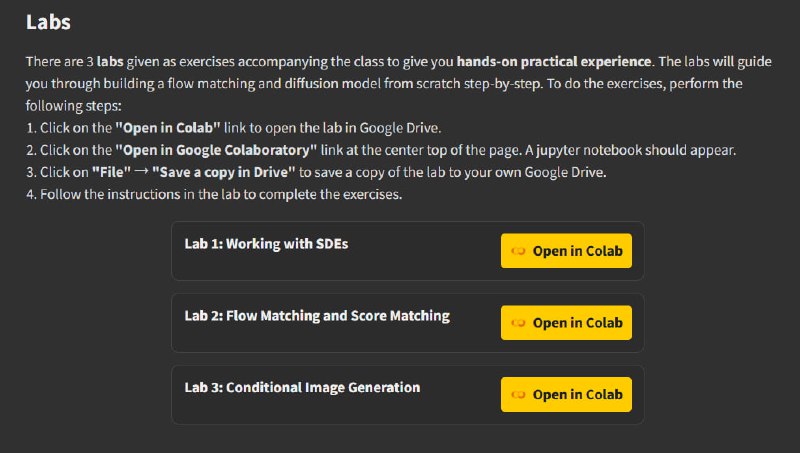Click Lab 2: Flow Matching and Score Matching title

(316, 316)
